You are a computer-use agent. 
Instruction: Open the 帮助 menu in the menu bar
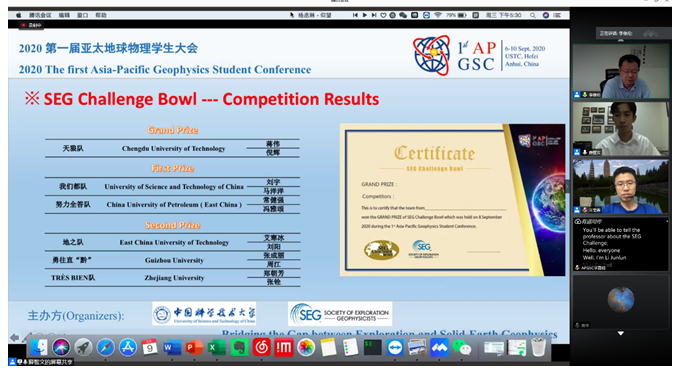(x=101, y=15)
